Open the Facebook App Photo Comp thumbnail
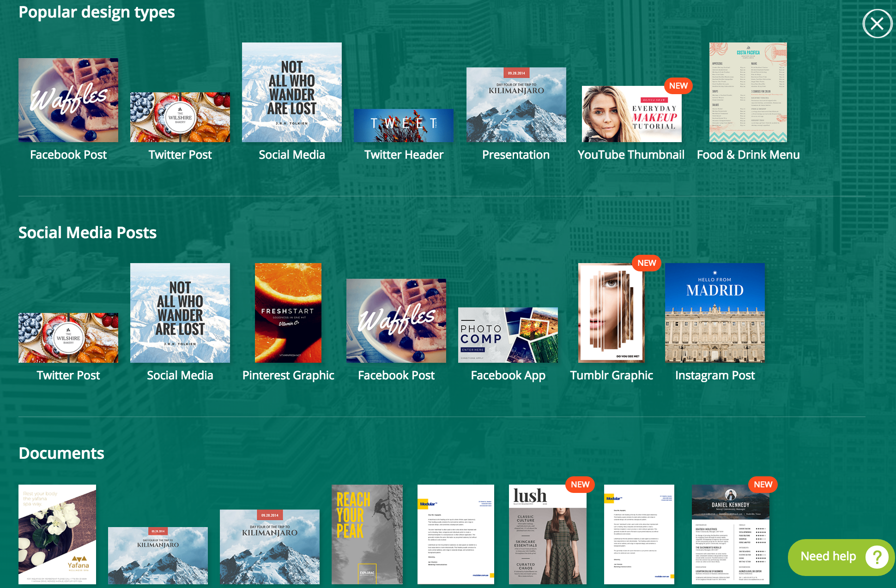Viewport: 896px width, 588px height. pyautogui.click(x=508, y=335)
